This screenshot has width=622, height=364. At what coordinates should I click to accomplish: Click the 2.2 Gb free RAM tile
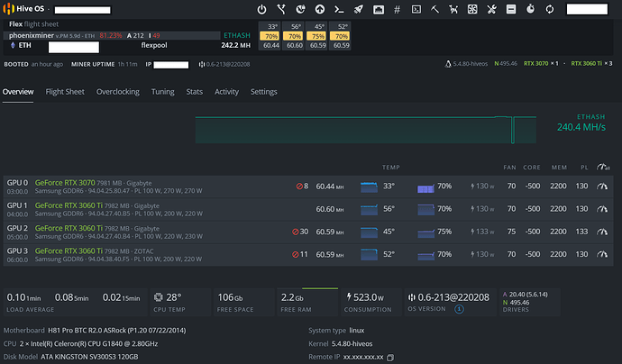coord(307,302)
